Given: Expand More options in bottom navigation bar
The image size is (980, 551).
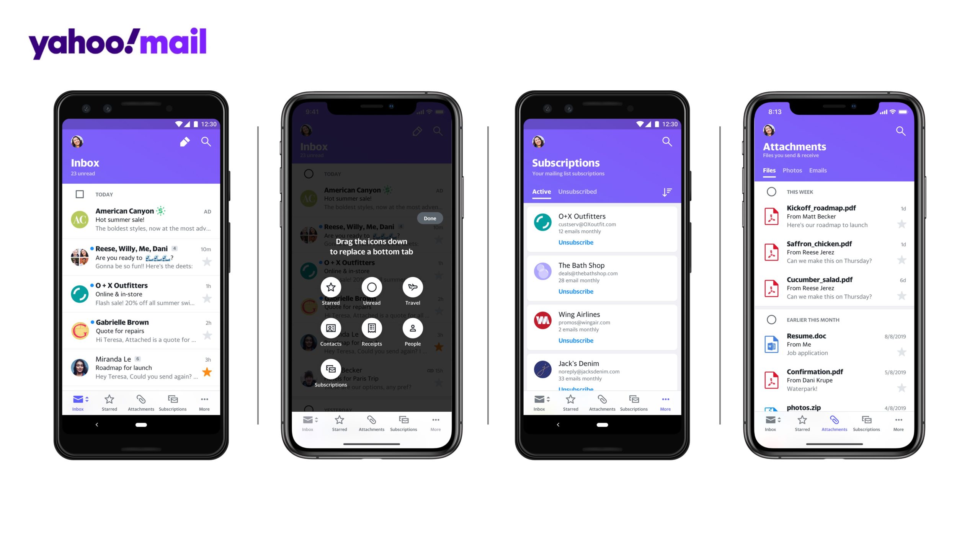Looking at the screenshot, I should click(205, 402).
